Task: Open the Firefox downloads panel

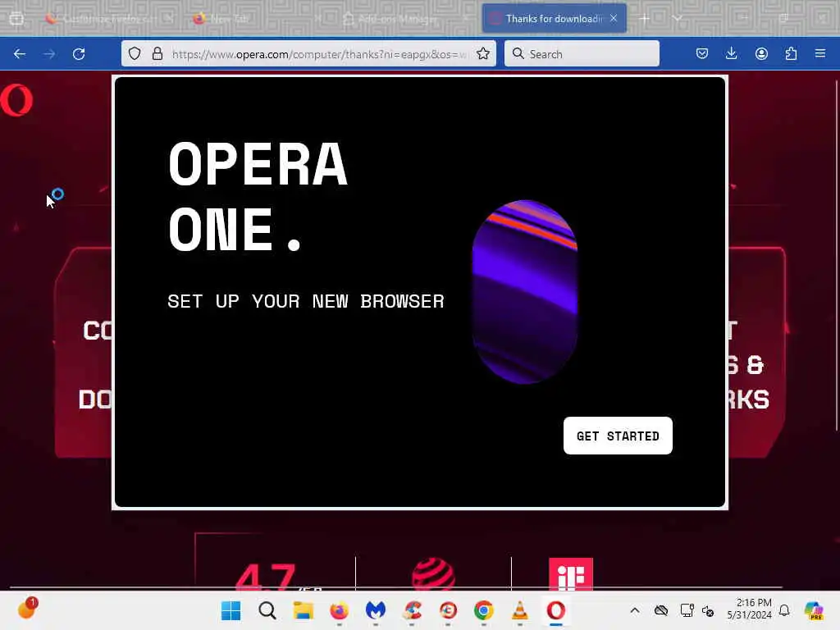Action: click(x=731, y=53)
